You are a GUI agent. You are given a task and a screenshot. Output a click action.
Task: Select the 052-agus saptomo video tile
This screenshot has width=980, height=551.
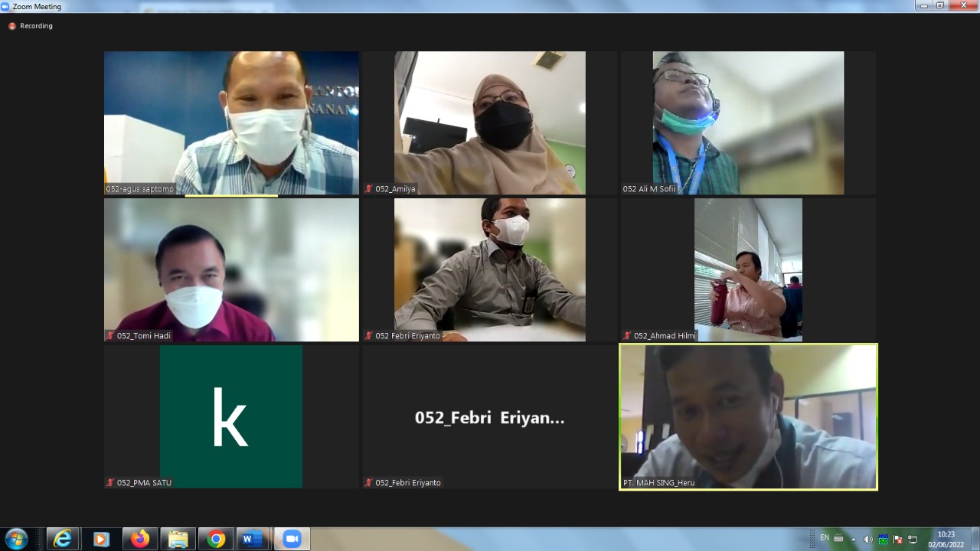coord(231,122)
